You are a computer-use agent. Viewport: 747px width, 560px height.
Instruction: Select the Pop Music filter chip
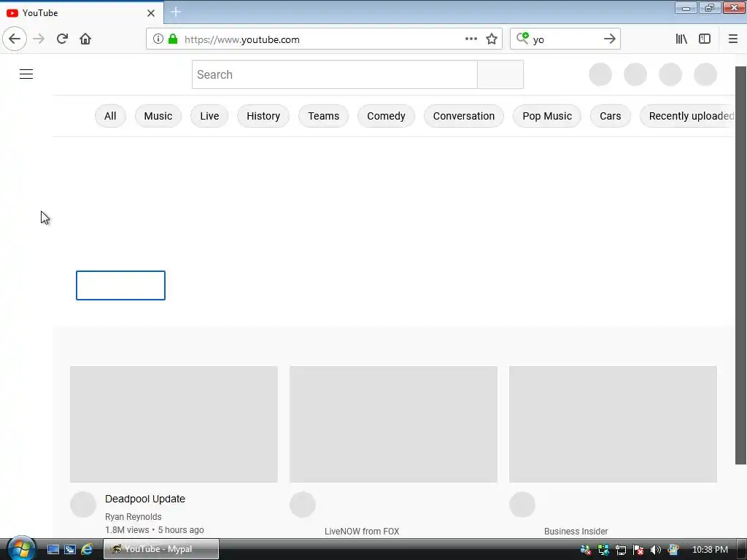(547, 116)
